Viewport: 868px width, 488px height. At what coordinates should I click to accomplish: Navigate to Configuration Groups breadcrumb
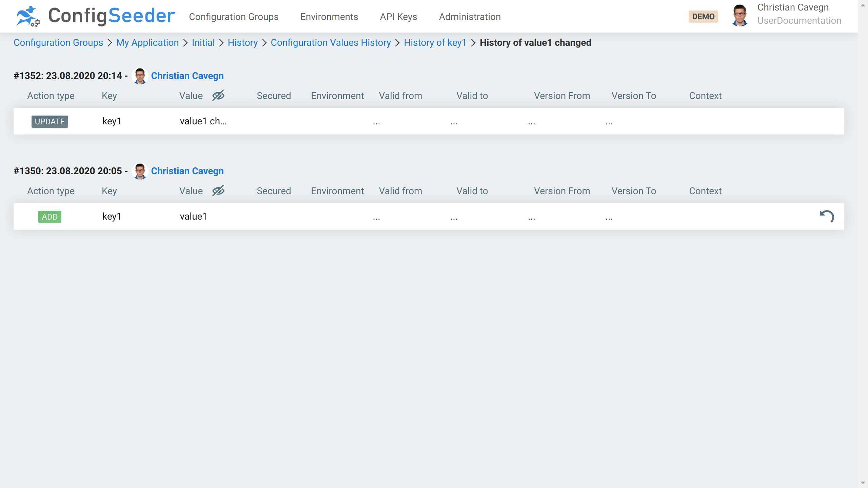tap(58, 42)
